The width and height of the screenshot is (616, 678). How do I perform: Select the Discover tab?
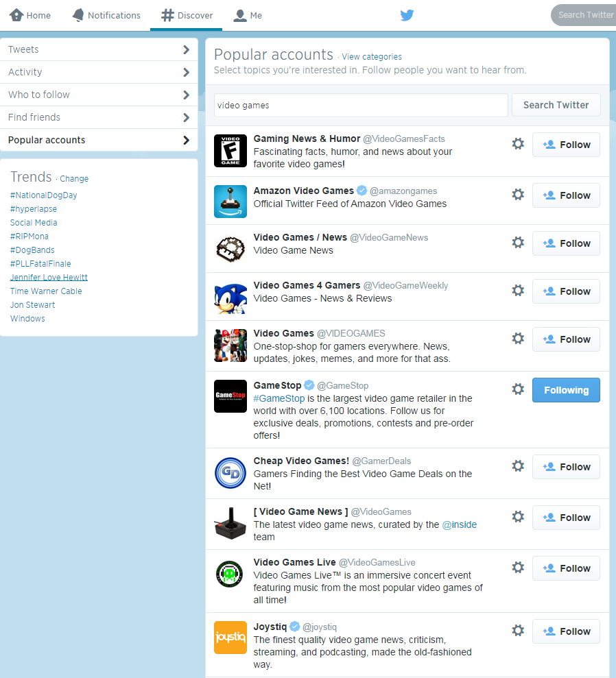click(187, 15)
